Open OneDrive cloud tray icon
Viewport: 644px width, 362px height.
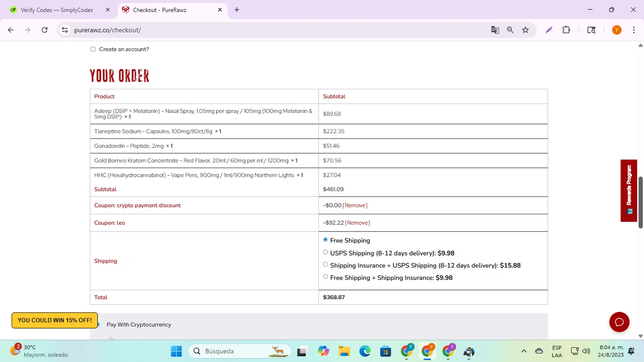point(539,351)
